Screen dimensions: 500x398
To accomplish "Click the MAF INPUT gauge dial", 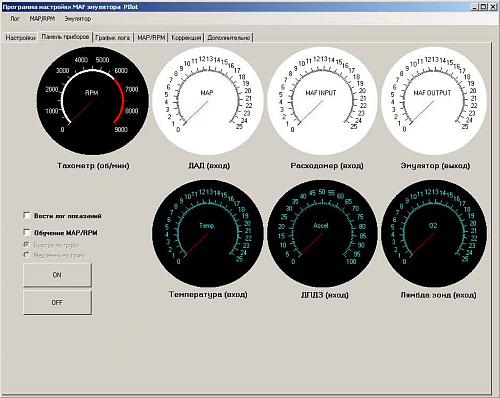I will click(322, 101).
